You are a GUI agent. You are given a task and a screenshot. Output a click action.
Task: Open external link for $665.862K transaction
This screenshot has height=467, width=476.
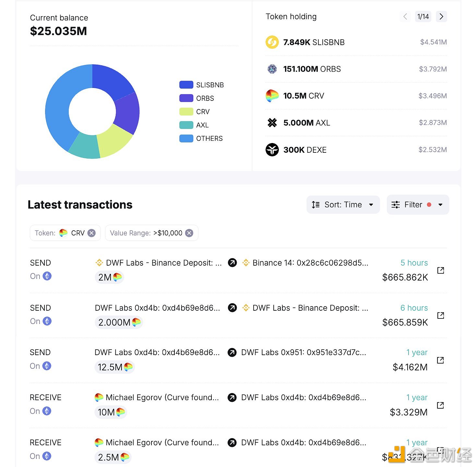click(440, 270)
